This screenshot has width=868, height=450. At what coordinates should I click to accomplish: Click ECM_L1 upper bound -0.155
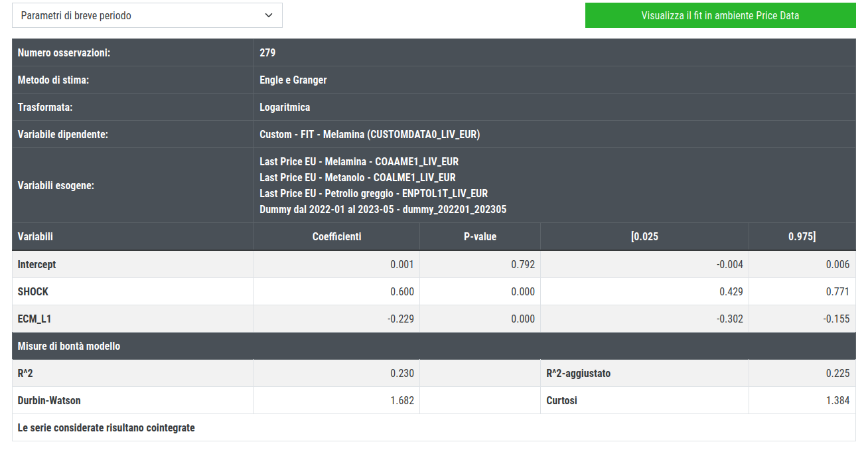click(x=836, y=319)
